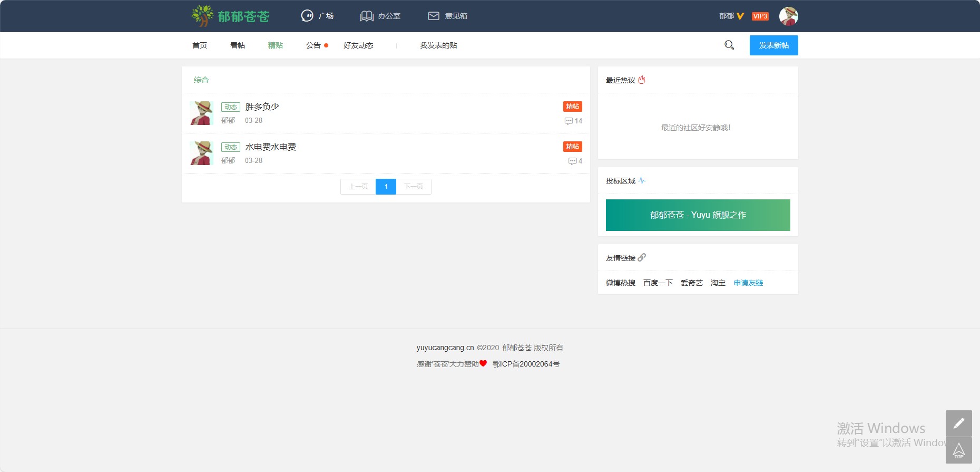Click the 上一页 pagination button
The width and height of the screenshot is (980, 472).
tap(358, 187)
